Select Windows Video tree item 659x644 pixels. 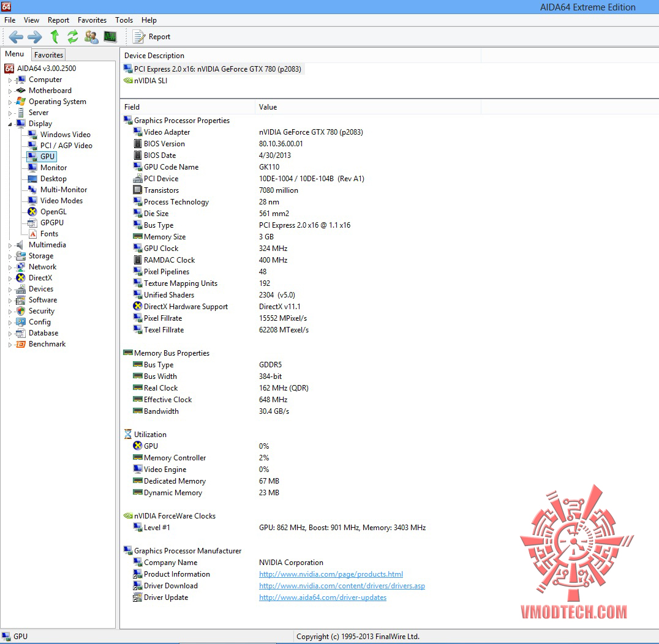point(65,135)
